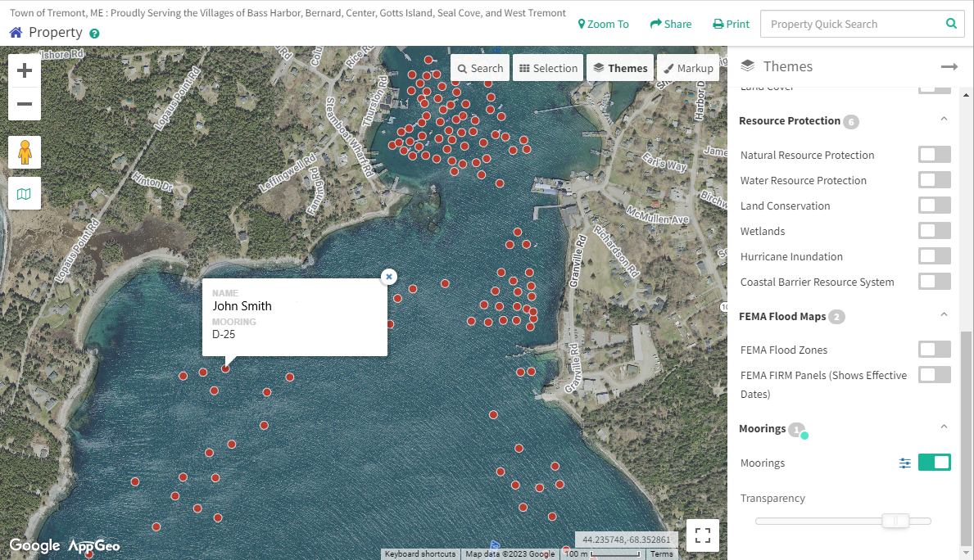Click the Resource Protection heading

tap(790, 121)
